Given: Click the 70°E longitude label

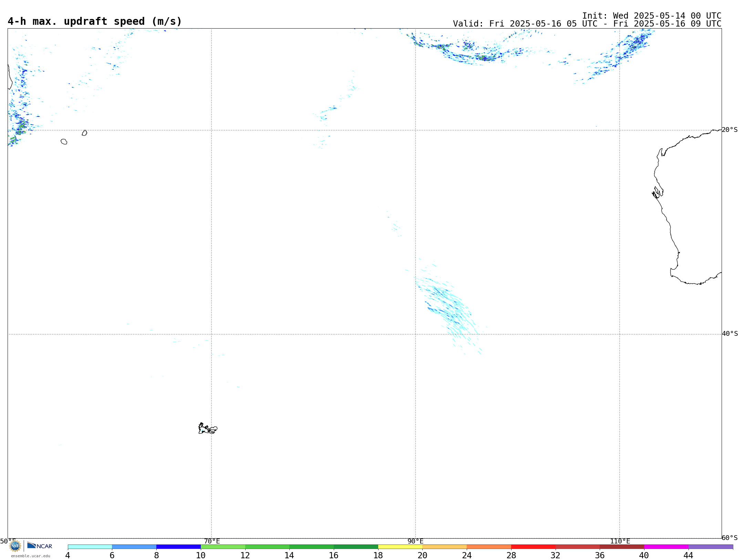Looking at the screenshot, I should [212, 541].
